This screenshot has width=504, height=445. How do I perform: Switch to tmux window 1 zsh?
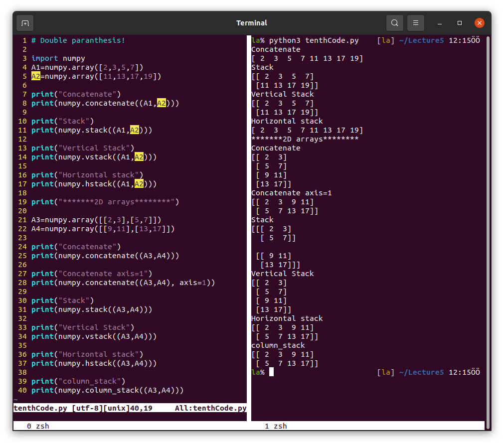point(276,426)
